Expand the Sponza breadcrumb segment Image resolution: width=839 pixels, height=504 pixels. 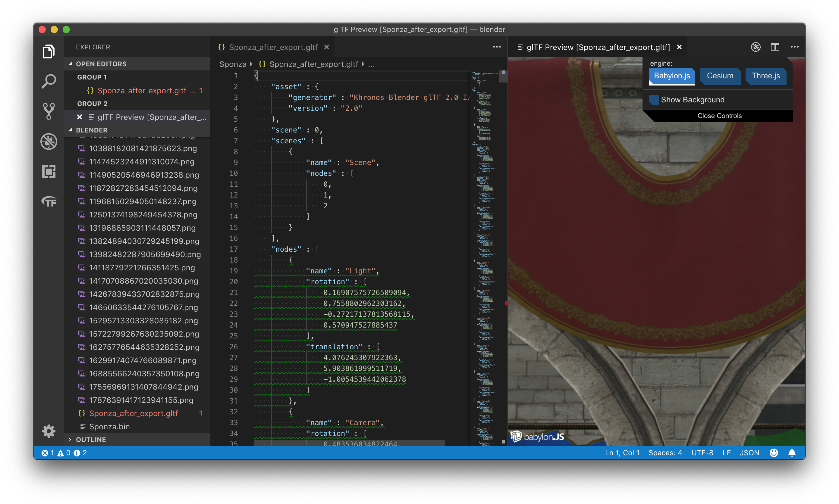(x=233, y=64)
